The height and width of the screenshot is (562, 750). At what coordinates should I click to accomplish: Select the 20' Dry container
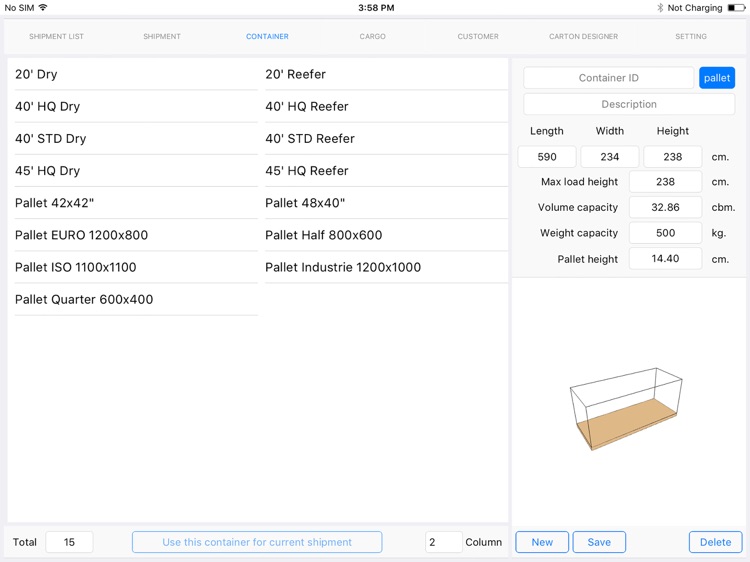pos(136,74)
